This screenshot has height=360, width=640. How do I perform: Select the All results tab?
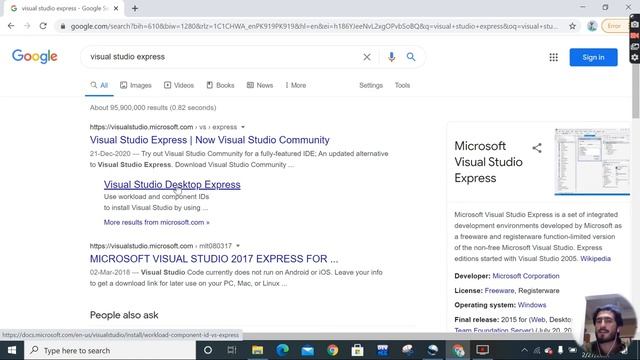click(99, 85)
